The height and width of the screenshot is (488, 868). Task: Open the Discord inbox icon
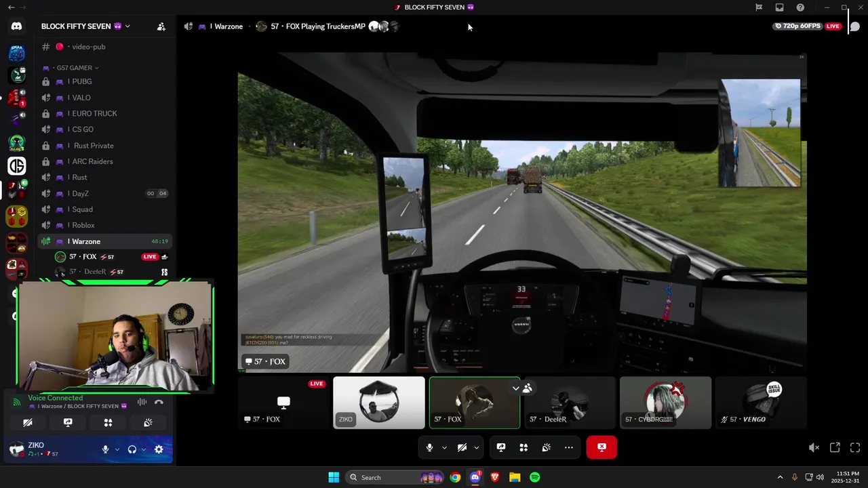[x=780, y=7]
